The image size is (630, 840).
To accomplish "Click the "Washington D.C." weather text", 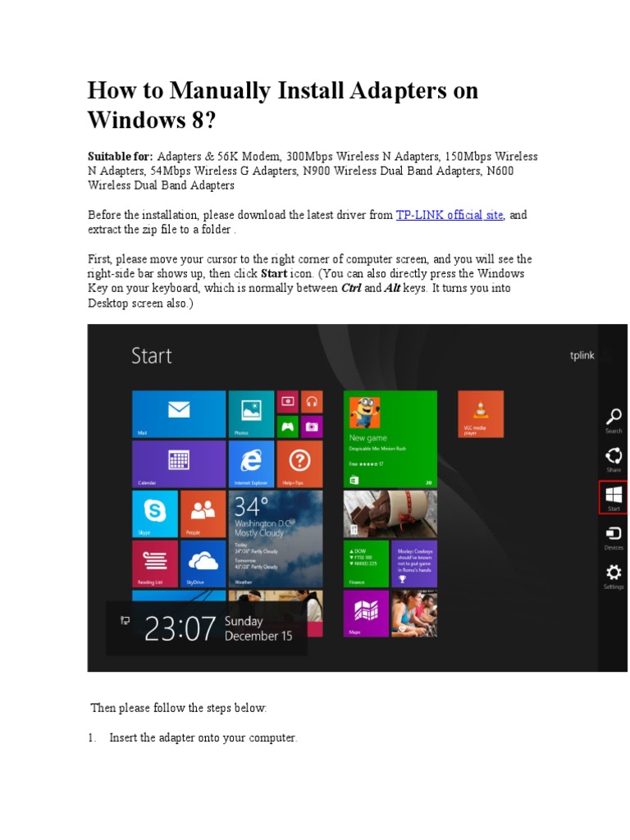I will click(262, 523).
